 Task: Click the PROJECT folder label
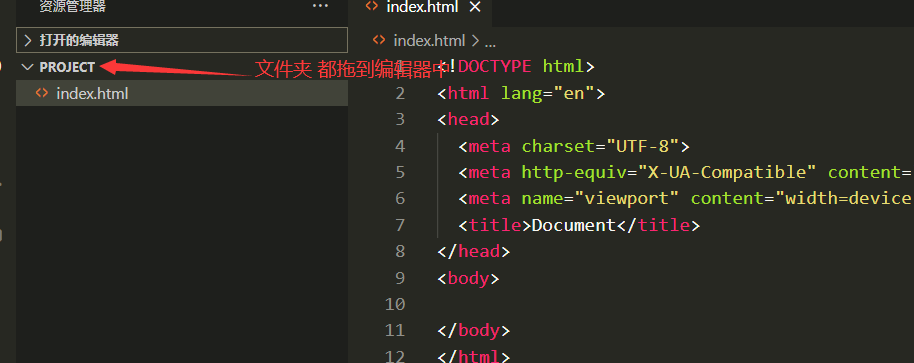point(67,67)
